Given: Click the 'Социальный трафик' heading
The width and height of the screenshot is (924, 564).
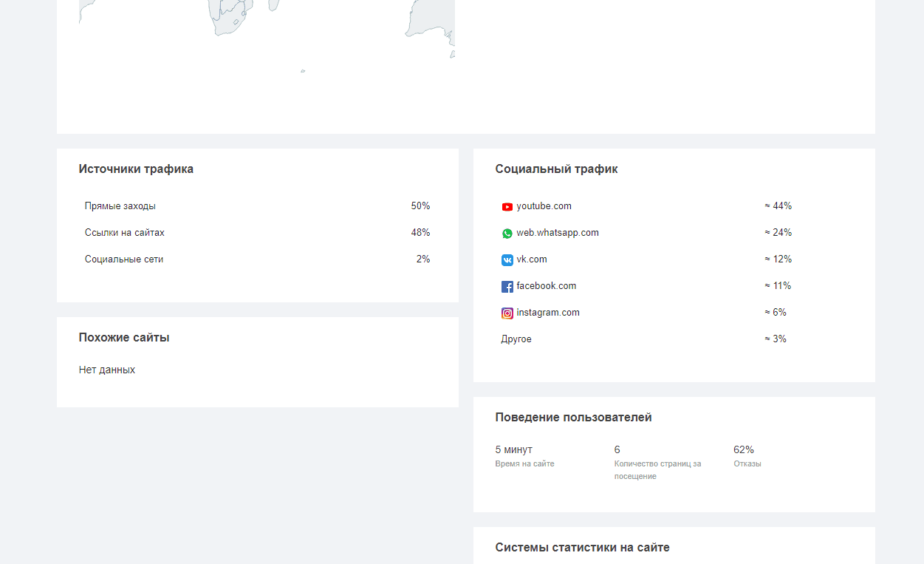Looking at the screenshot, I should pyautogui.click(x=556, y=169).
